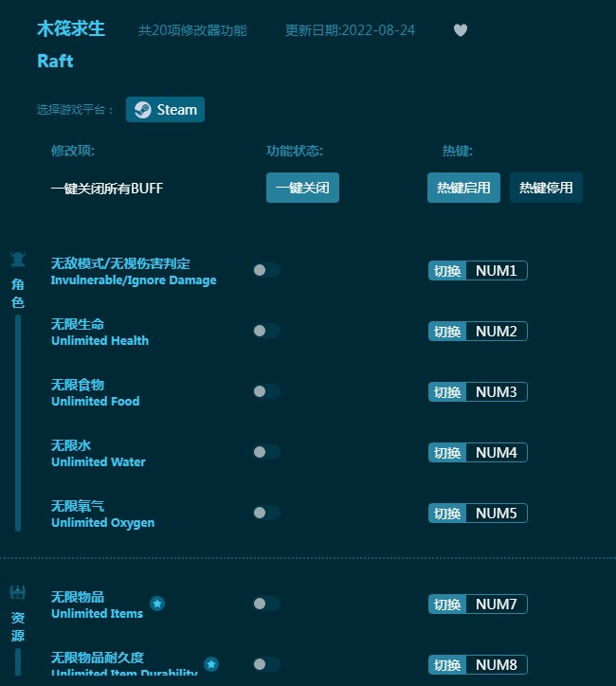
Task: Edit the NUM1 hotkey field
Action: tap(497, 270)
